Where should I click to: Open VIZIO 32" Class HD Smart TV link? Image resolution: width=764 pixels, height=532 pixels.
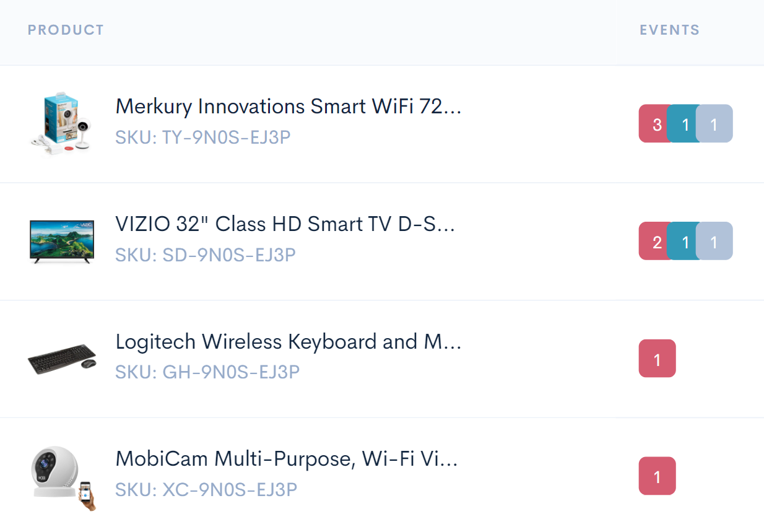285,224
